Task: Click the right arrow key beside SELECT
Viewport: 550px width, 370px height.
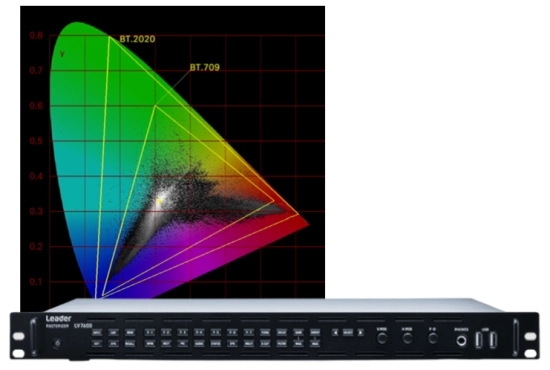Action: [x=360, y=332]
